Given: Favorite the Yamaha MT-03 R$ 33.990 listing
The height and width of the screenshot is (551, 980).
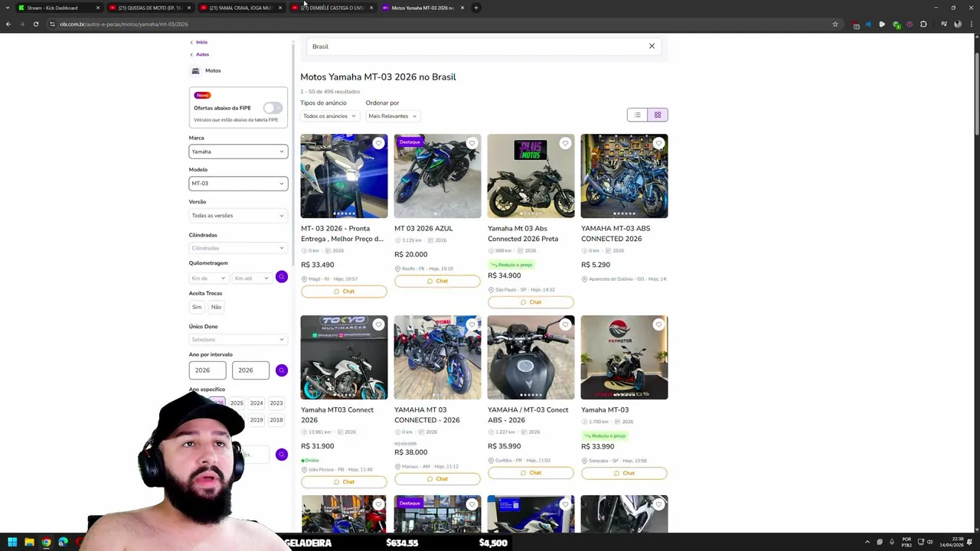Looking at the screenshot, I should pos(658,324).
